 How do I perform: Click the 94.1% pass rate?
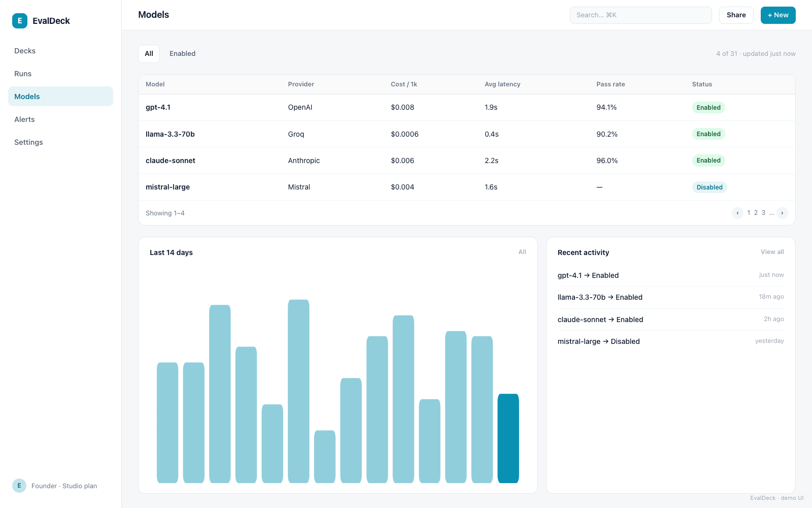coord(606,108)
